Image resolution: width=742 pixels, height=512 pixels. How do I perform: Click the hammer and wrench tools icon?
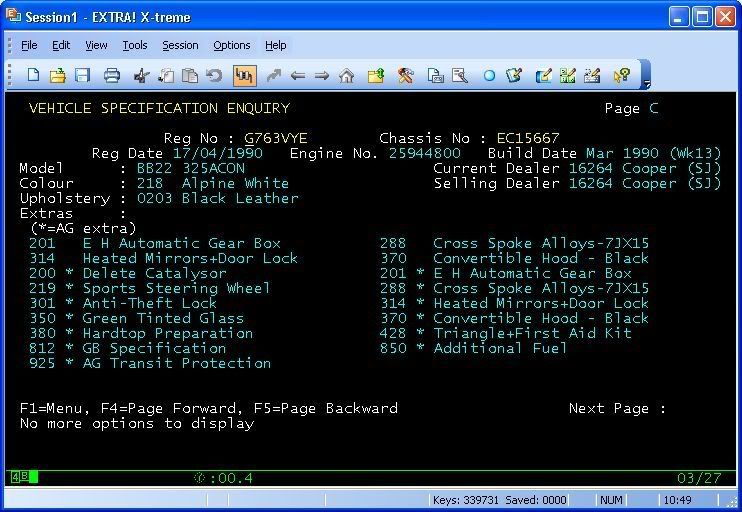[x=405, y=75]
